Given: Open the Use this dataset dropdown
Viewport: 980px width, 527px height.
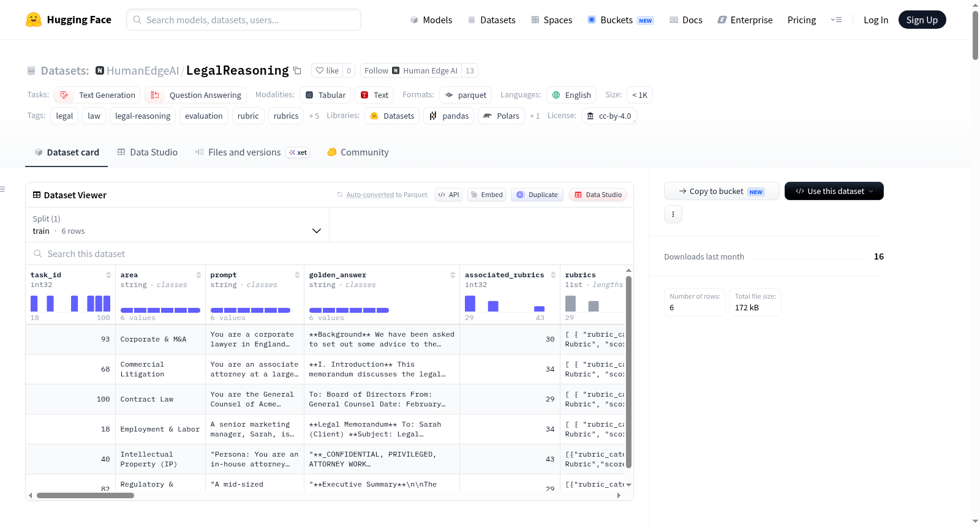Looking at the screenshot, I should 834,191.
